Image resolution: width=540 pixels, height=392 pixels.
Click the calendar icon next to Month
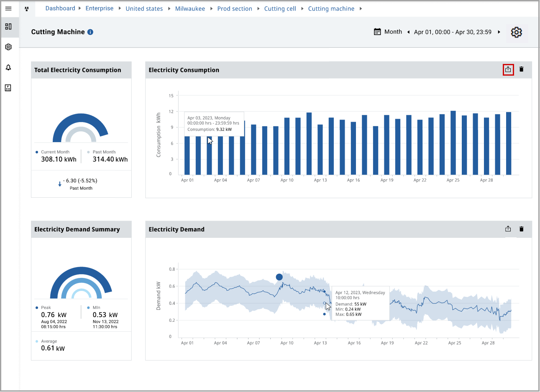(376, 31)
